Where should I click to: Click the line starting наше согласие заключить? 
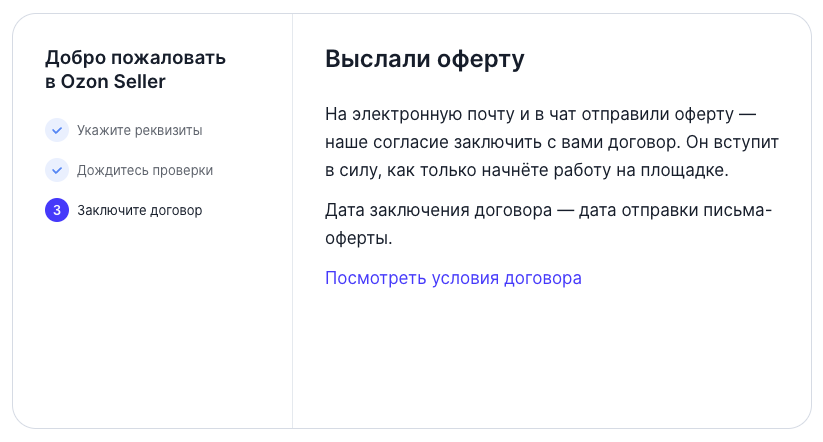pos(552,142)
